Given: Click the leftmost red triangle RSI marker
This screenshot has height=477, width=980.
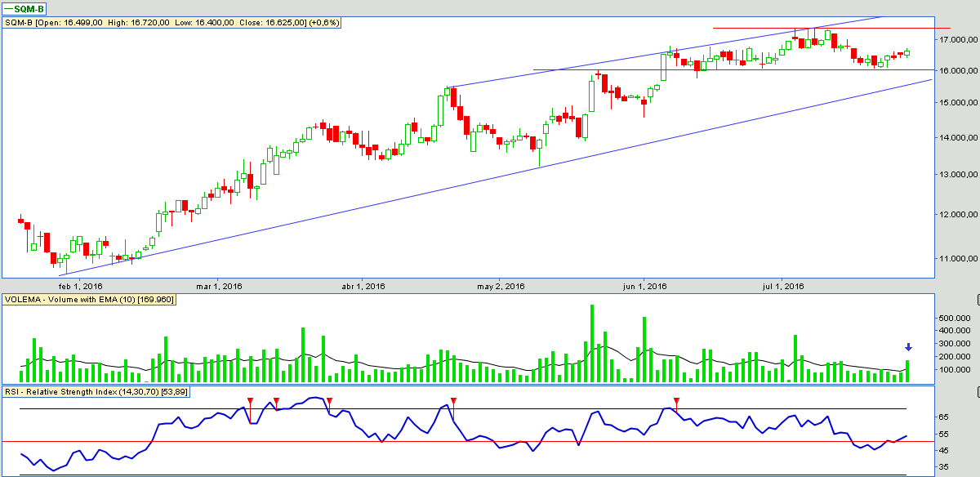Looking at the screenshot, I should click(250, 402).
